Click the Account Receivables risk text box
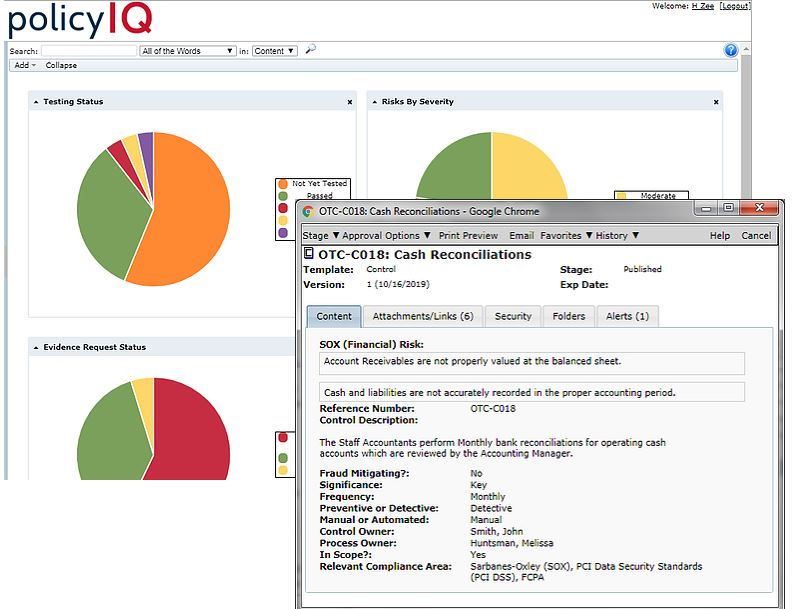 (532, 363)
